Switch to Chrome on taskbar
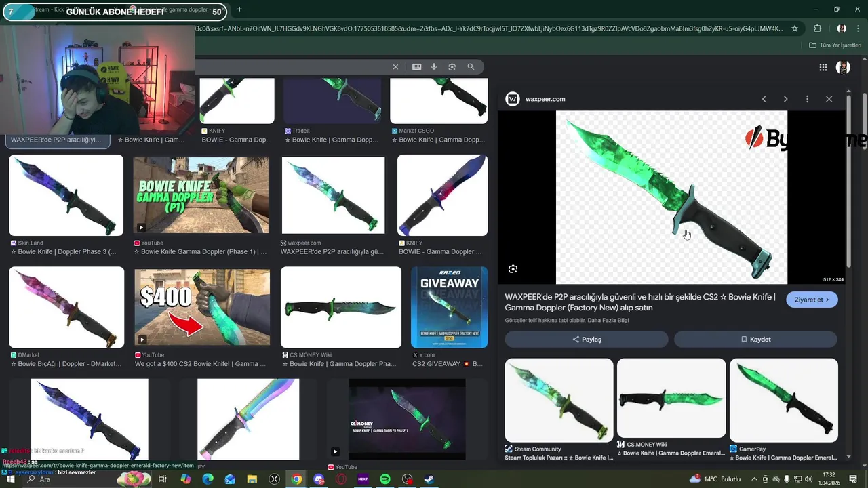Viewport: 868px width, 488px height. tap(296, 479)
